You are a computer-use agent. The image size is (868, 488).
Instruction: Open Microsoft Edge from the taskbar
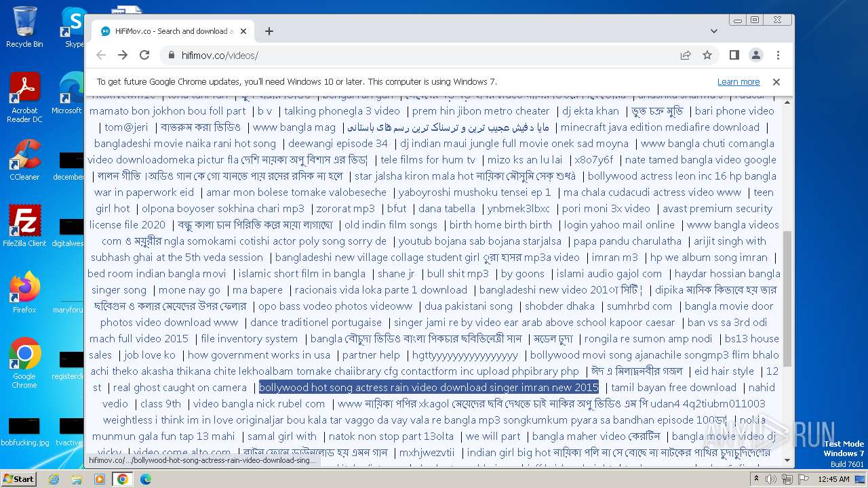point(145,479)
